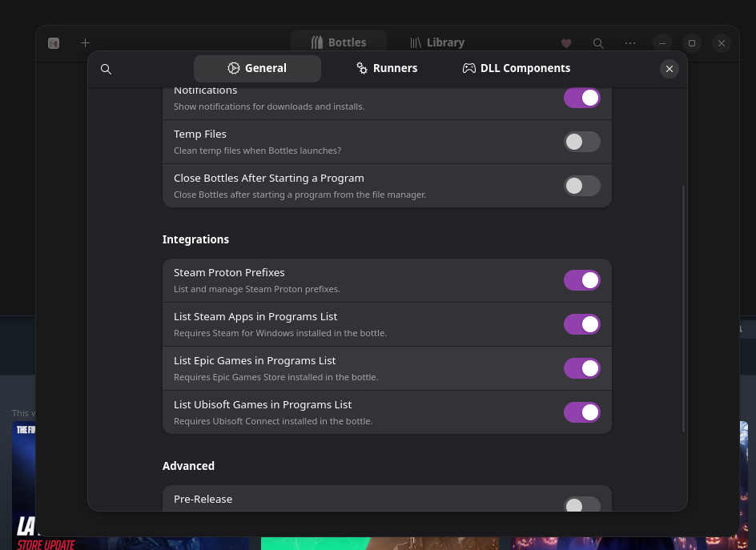Open the Library view in header
The image size is (756, 550).
pyautogui.click(x=437, y=43)
